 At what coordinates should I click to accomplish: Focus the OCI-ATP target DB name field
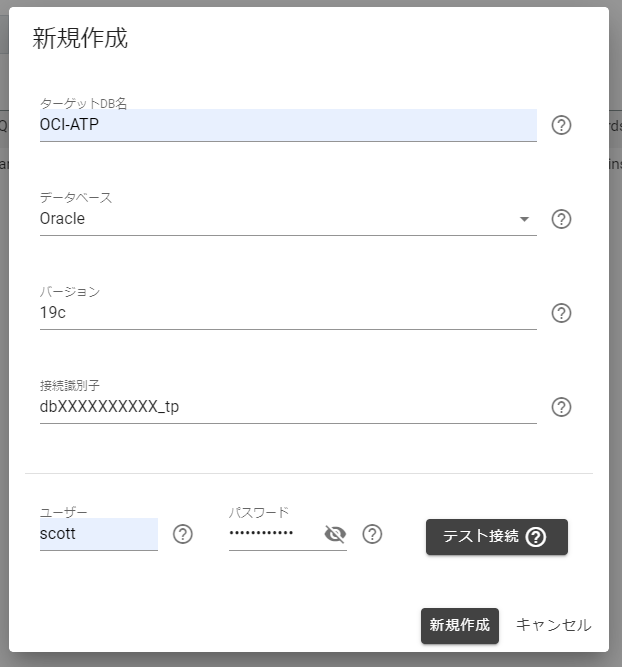288,125
